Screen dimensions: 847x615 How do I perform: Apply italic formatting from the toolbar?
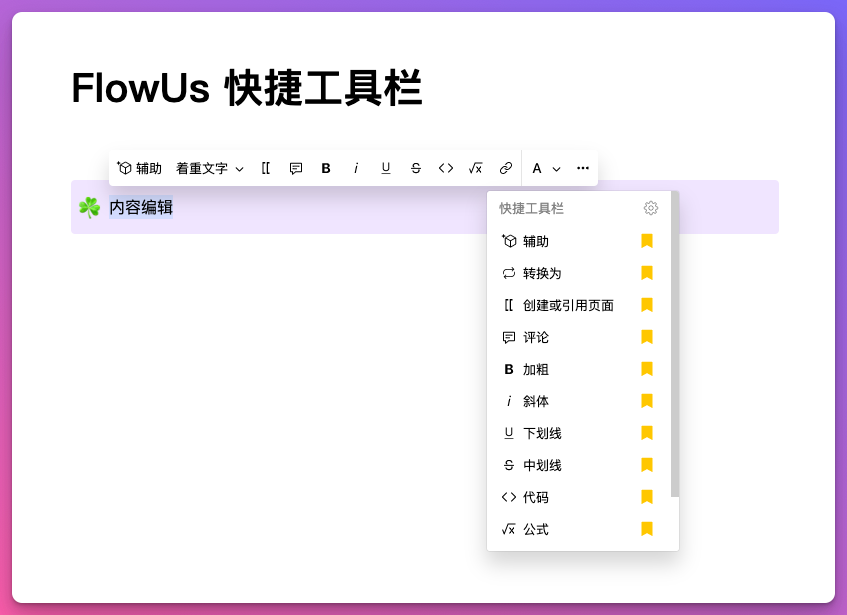(x=356, y=168)
